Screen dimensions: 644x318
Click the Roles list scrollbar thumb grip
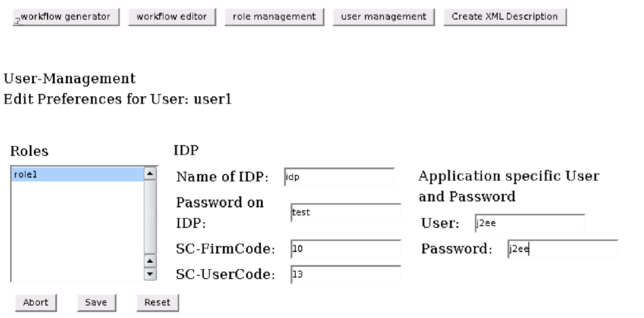click(x=150, y=216)
